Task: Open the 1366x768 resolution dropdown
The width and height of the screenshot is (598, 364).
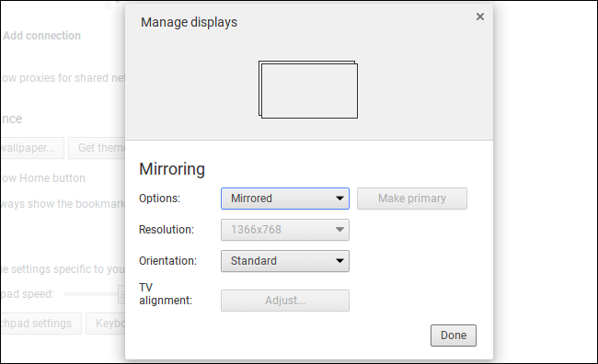Action: (x=285, y=230)
